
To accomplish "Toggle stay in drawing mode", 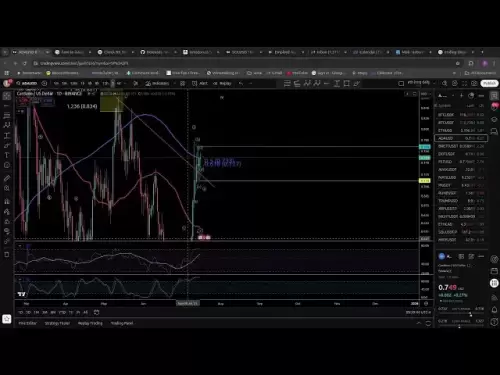I will click(x=7, y=211).
